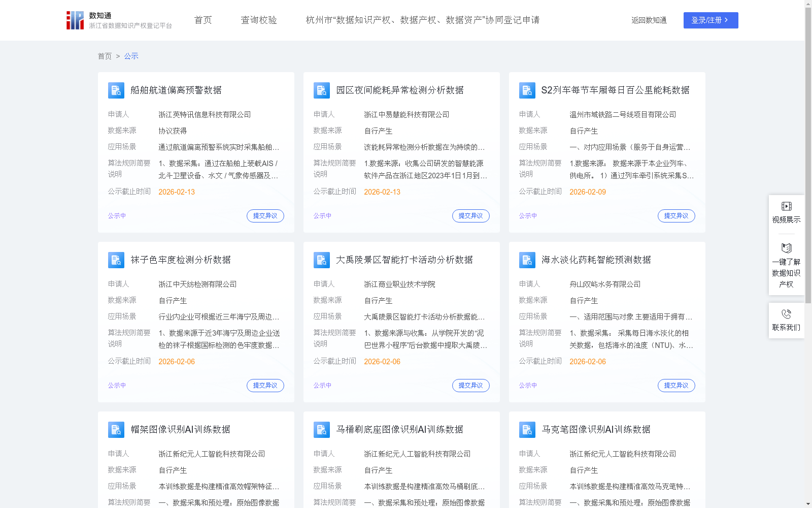Screen dimensions: 812x508
Task: Open the 查询校验 nav menu item
Action: [x=259, y=20]
